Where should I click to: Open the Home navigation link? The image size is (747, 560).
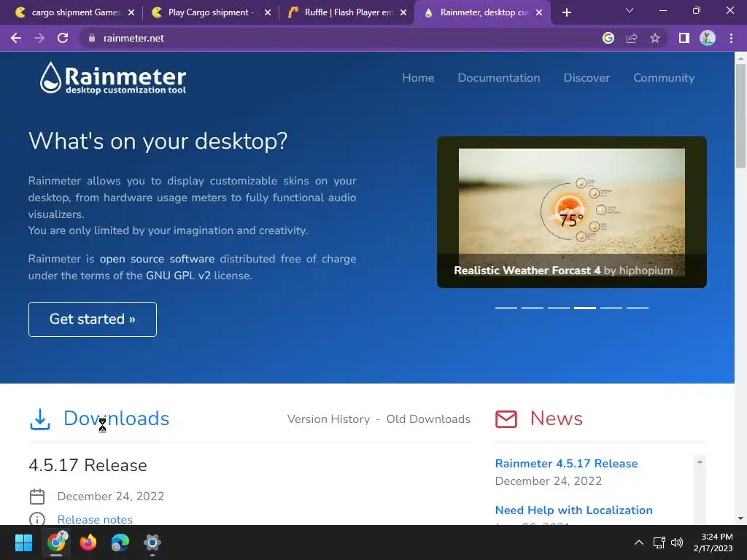click(x=418, y=77)
